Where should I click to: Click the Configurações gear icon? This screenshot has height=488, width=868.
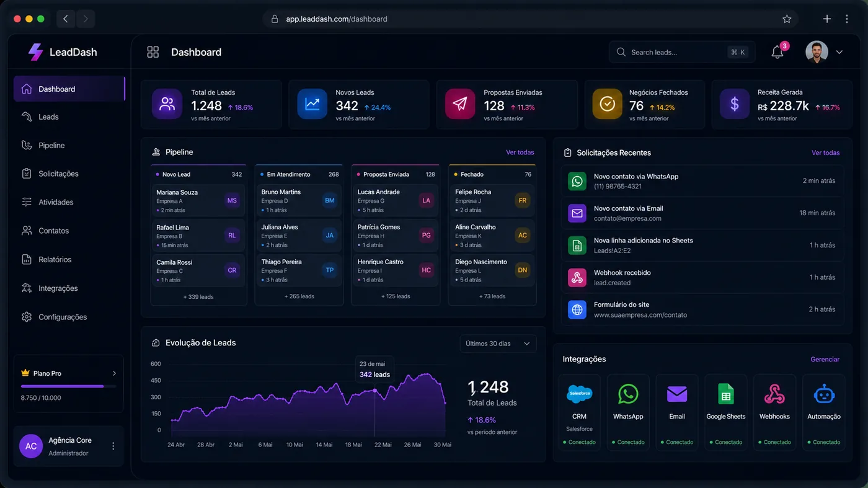coord(27,317)
